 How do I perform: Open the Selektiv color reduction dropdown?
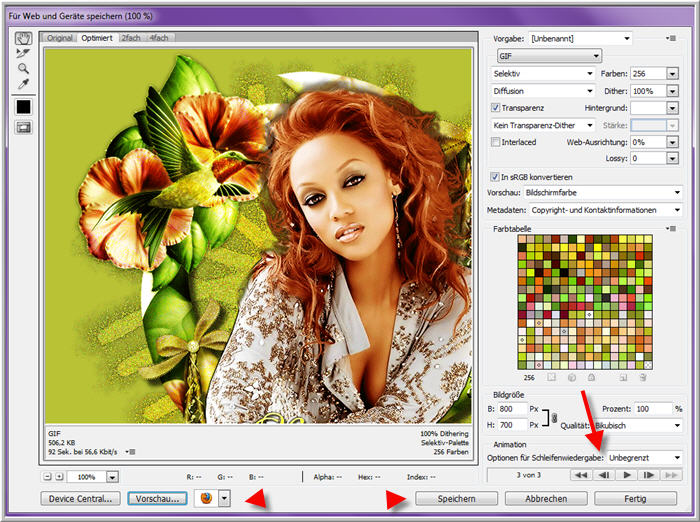pos(543,73)
